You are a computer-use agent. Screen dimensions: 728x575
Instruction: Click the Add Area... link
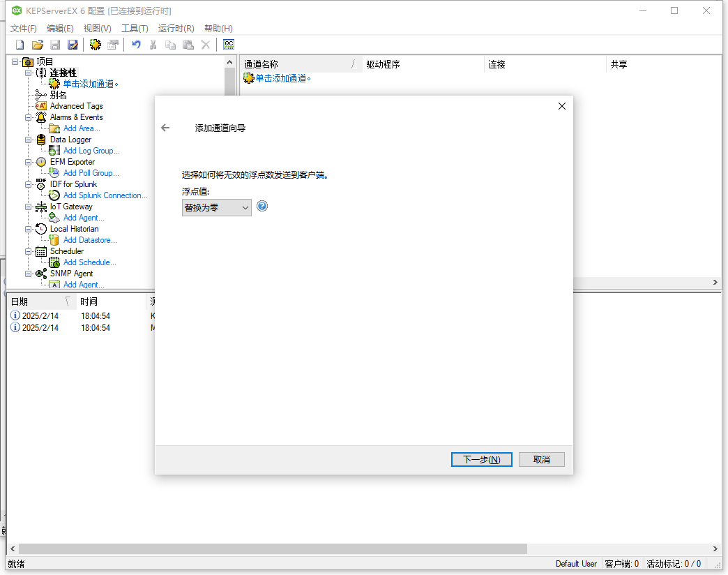pyautogui.click(x=82, y=128)
